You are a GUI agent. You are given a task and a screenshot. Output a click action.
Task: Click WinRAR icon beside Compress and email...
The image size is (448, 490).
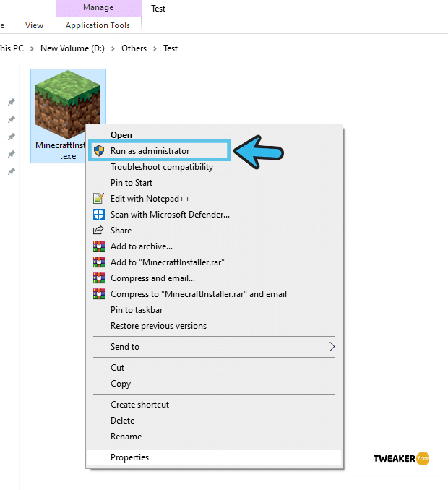point(99,278)
